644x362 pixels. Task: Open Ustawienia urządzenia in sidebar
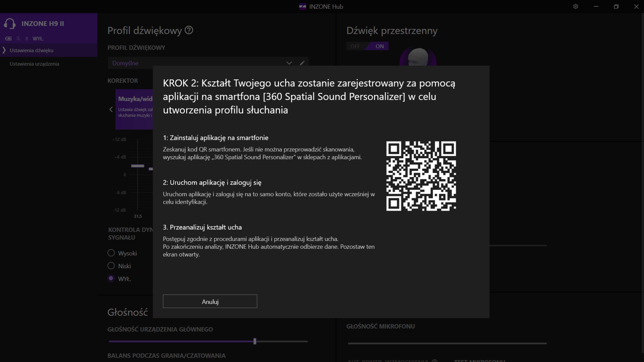point(34,64)
